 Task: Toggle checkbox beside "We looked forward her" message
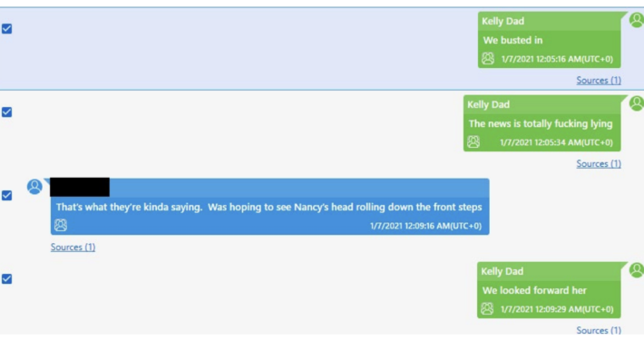click(x=6, y=279)
